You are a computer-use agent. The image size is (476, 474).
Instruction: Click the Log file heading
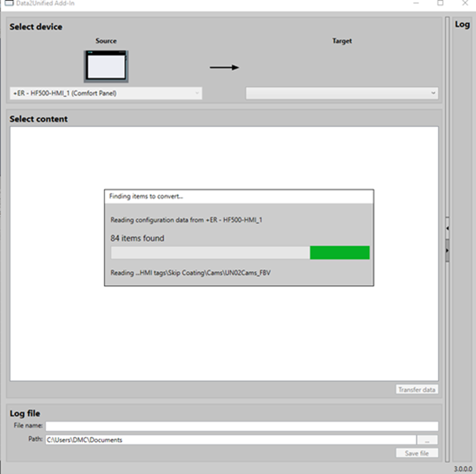click(x=25, y=413)
